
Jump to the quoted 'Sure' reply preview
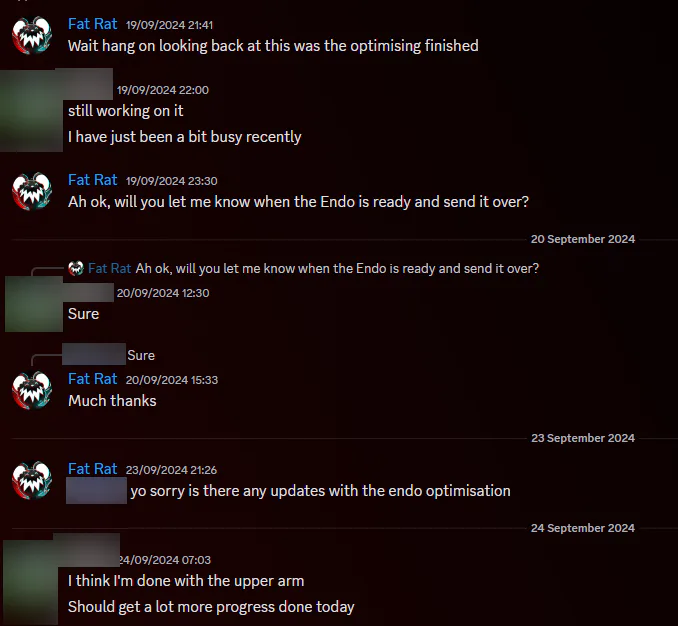pos(141,355)
